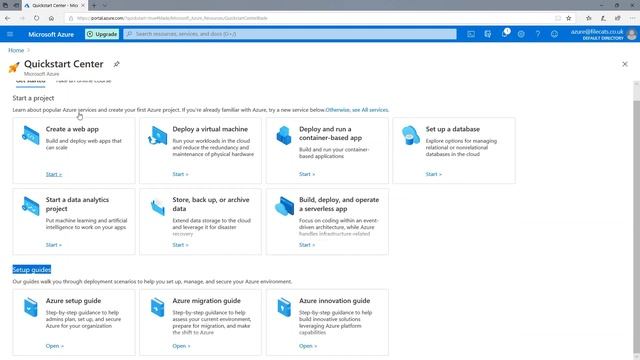Start the container-based app project
This screenshot has height=360, width=640.
coord(307,174)
